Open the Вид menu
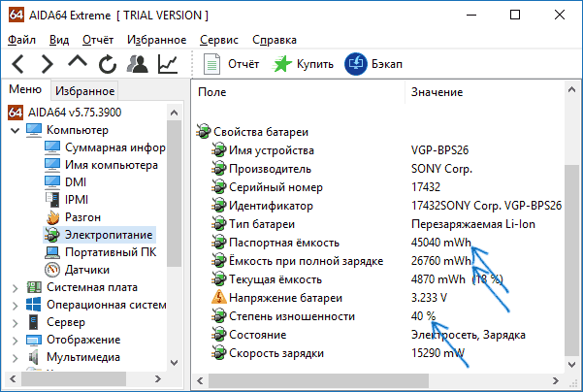 [59, 40]
